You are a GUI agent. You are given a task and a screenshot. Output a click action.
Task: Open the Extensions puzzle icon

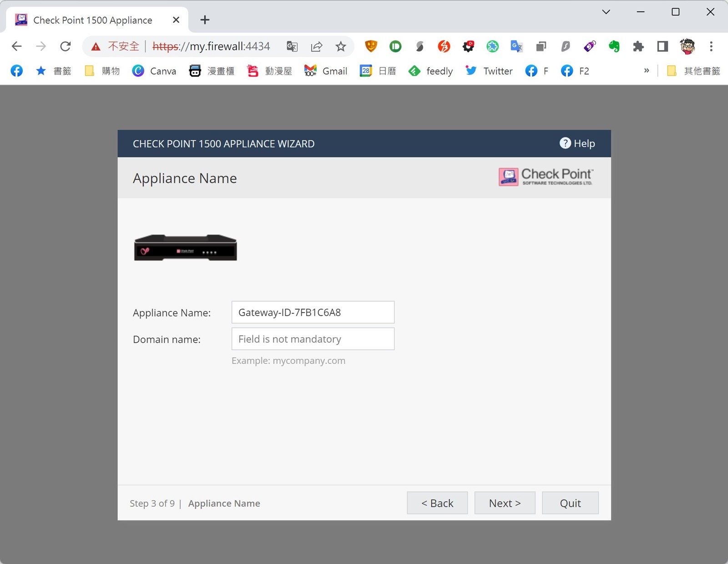(x=638, y=46)
